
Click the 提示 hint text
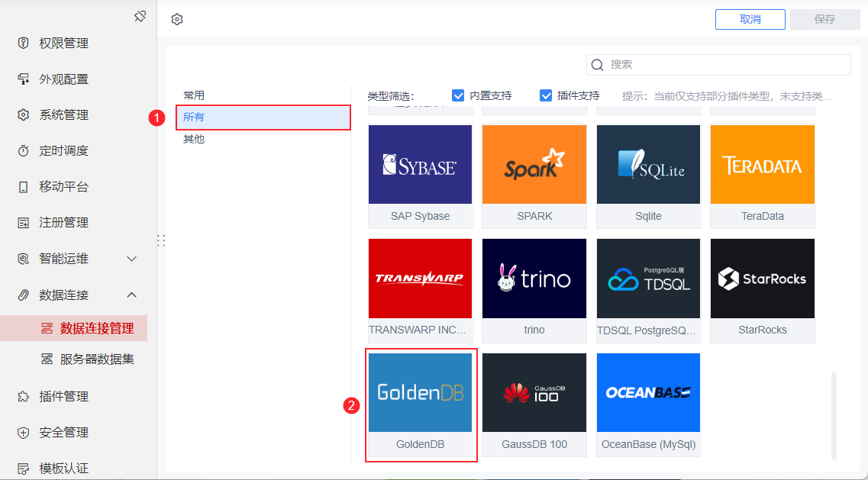727,96
